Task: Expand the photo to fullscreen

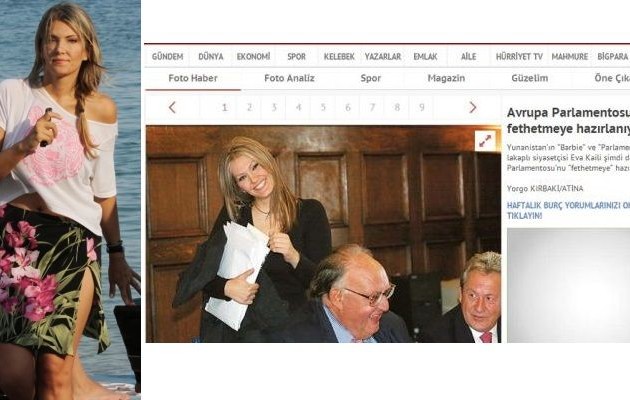Action: 485,141
